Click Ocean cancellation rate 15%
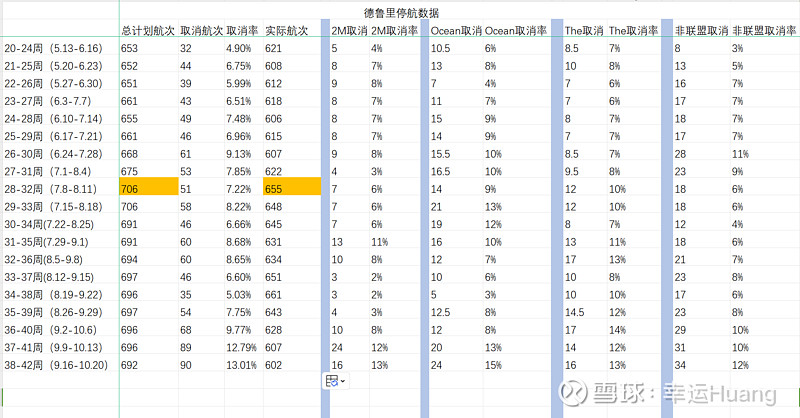 [x=493, y=365]
